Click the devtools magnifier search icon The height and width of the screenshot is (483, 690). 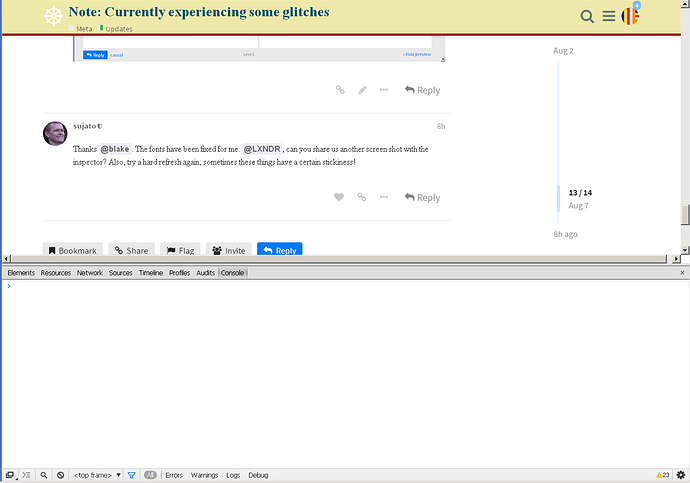point(44,475)
